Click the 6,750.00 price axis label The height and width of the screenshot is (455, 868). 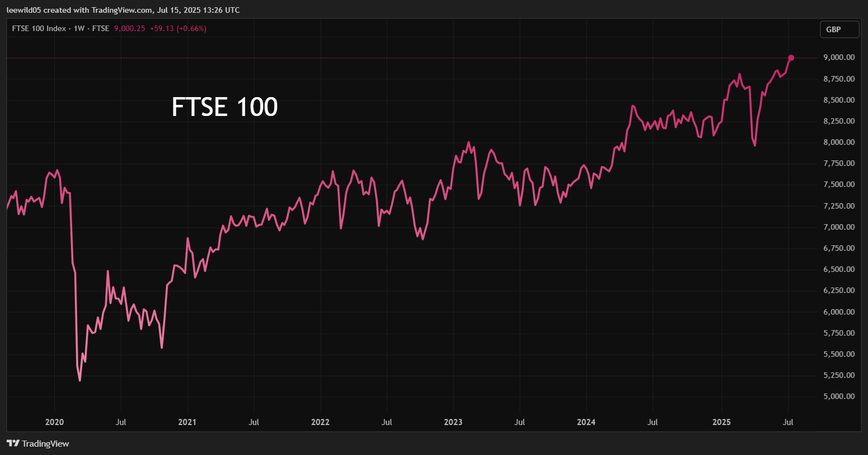pyautogui.click(x=839, y=248)
